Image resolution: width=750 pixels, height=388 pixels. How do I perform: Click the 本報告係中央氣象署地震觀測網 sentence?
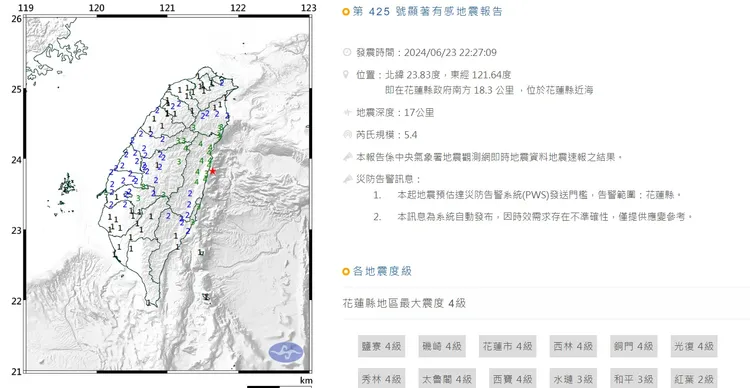[489, 157]
